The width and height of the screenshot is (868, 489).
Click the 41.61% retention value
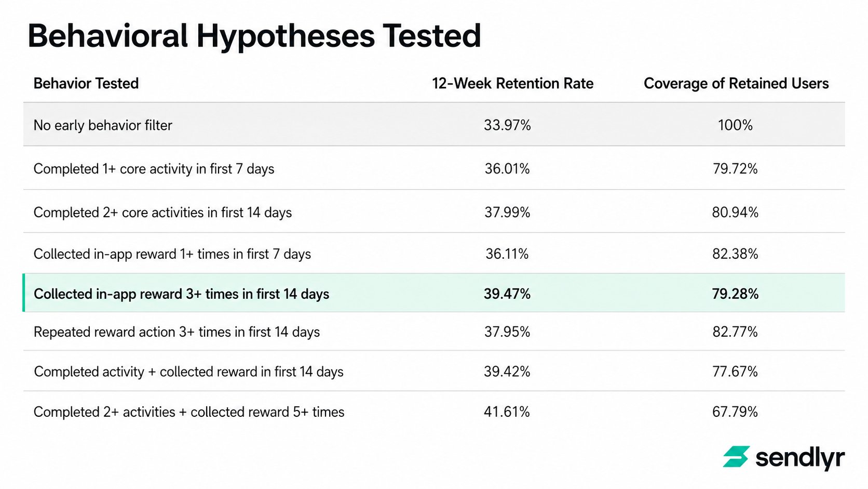(507, 412)
